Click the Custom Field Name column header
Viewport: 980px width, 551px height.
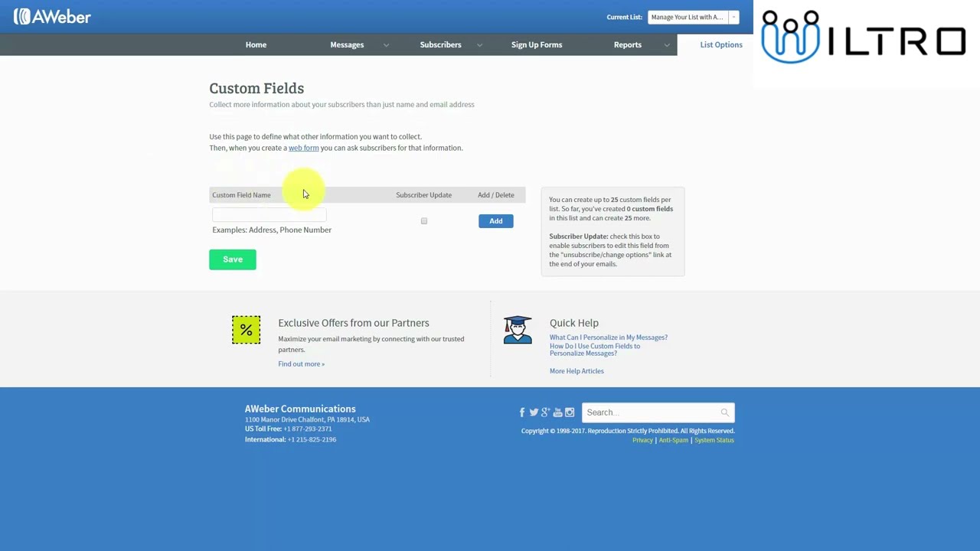click(x=241, y=195)
